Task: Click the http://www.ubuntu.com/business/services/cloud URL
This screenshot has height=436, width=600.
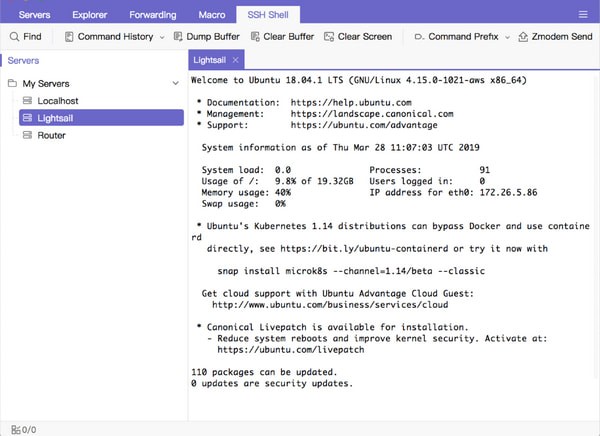Action: point(330,305)
